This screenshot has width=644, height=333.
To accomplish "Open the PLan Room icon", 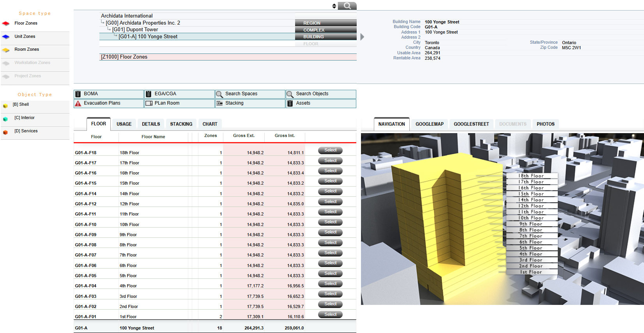I will click(149, 103).
